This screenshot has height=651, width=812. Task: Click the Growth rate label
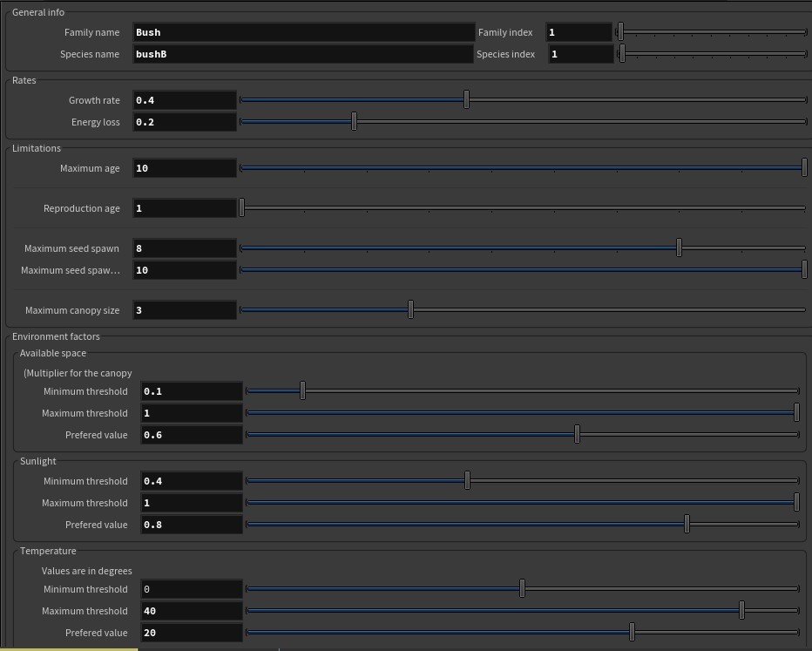pyautogui.click(x=94, y=100)
